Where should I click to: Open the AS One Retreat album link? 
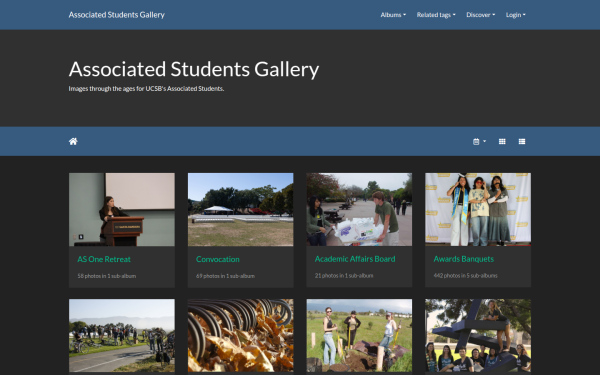click(x=104, y=259)
